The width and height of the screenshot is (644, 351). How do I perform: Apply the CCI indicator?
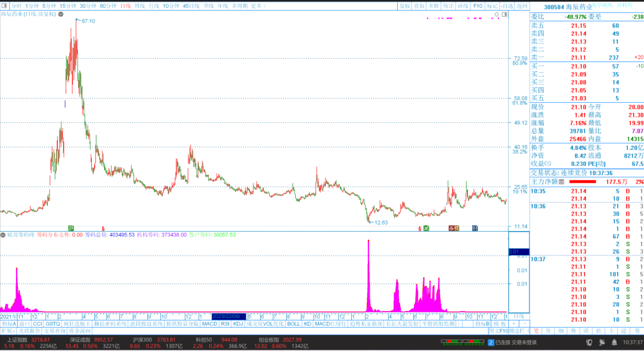pyautogui.click(x=38, y=324)
